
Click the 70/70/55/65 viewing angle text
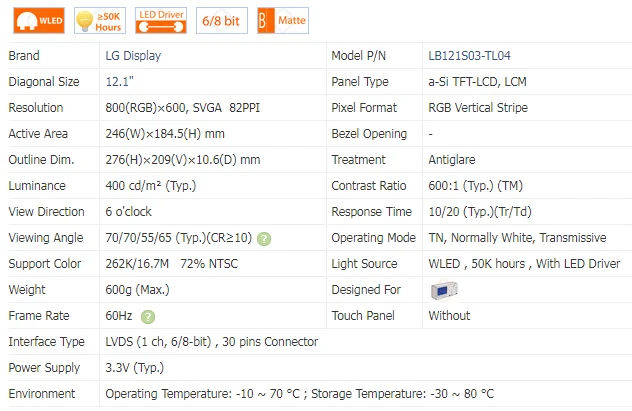(179, 238)
